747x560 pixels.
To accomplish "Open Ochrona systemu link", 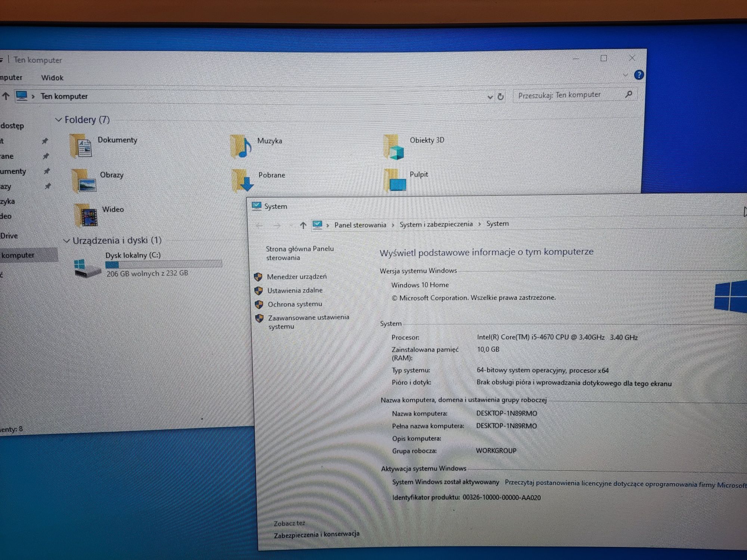I will (x=295, y=304).
